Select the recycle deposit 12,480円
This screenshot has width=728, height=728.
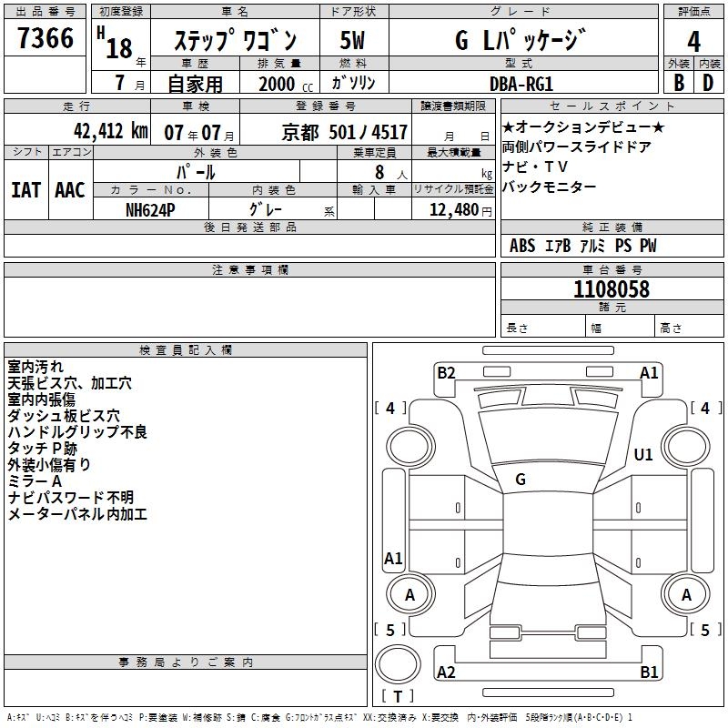460,210
